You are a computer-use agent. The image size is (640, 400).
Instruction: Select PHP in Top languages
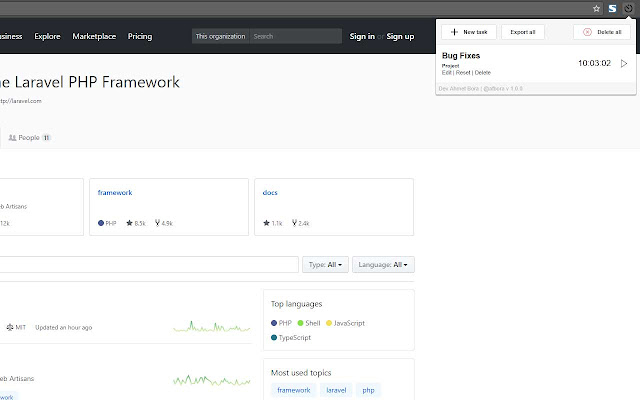pos(281,323)
